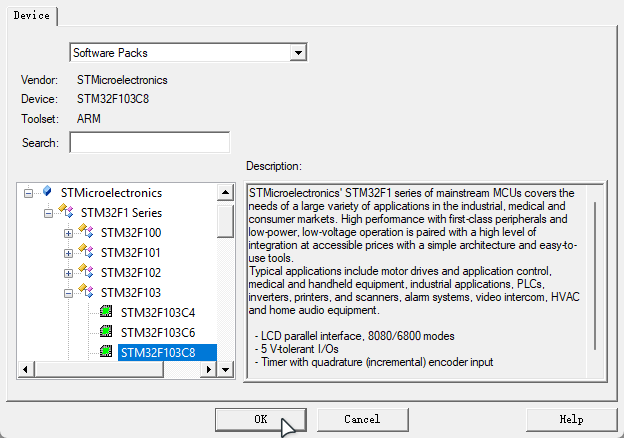Select STM32F103 label in tree
This screenshot has width=624, height=438.
click(131, 293)
